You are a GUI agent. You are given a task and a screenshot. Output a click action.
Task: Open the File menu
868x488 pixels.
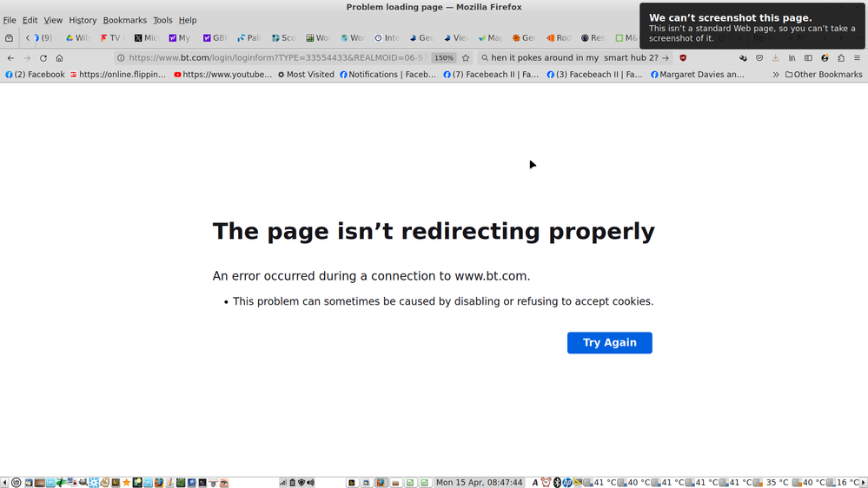click(x=10, y=20)
